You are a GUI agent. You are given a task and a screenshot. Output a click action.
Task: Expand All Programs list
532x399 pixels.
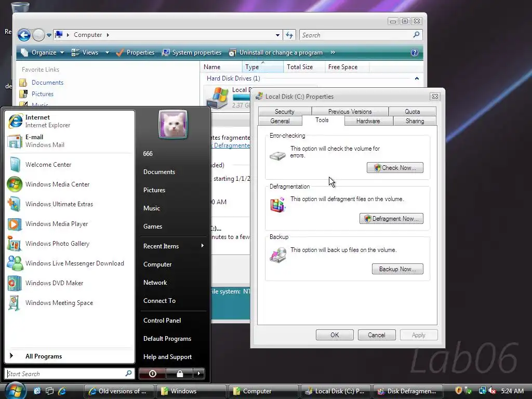[x=70, y=356]
